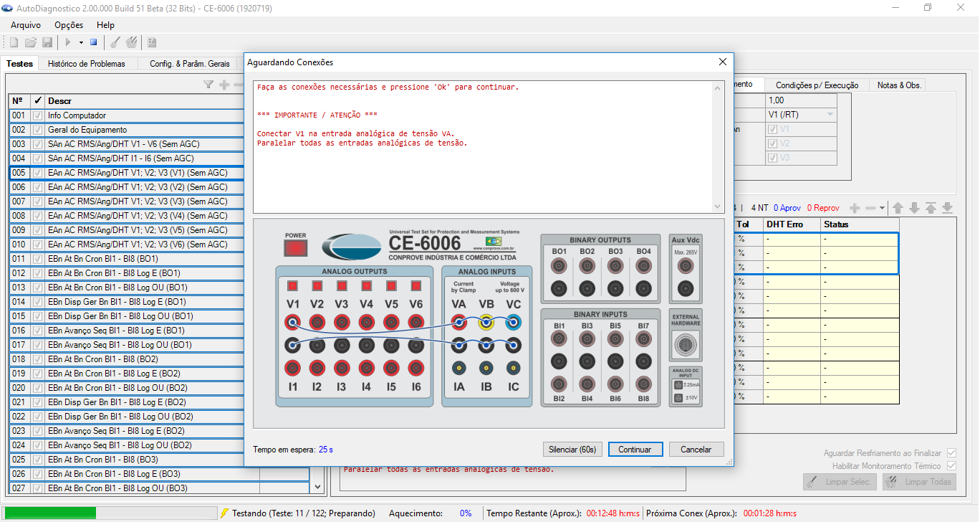The image size is (980, 522).
Task: Click the plus add-test icon above tests list
Action: [x=224, y=85]
